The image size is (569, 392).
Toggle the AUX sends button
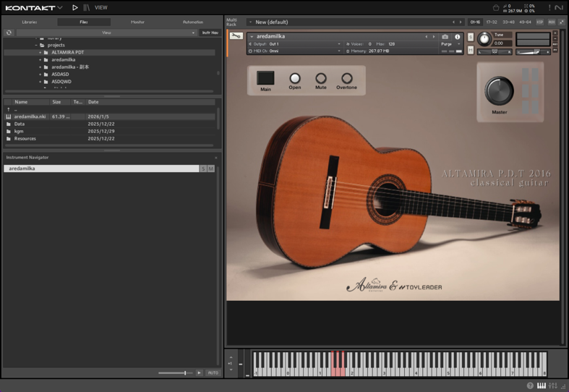click(552, 22)
